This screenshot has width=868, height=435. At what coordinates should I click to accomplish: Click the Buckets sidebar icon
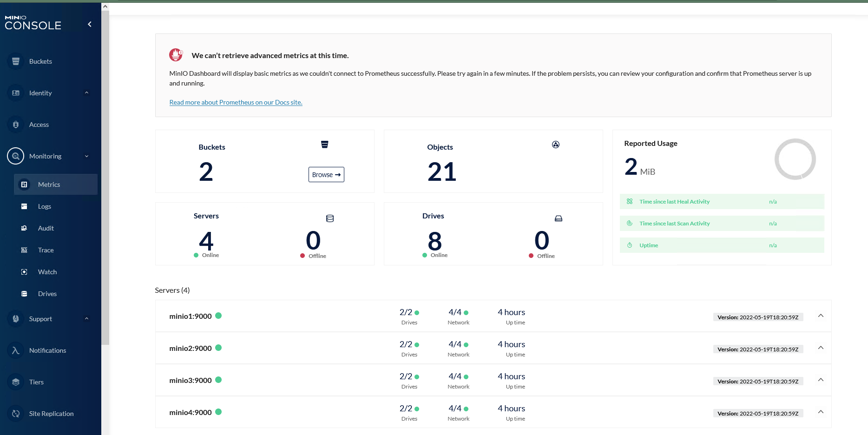[16, 61]
